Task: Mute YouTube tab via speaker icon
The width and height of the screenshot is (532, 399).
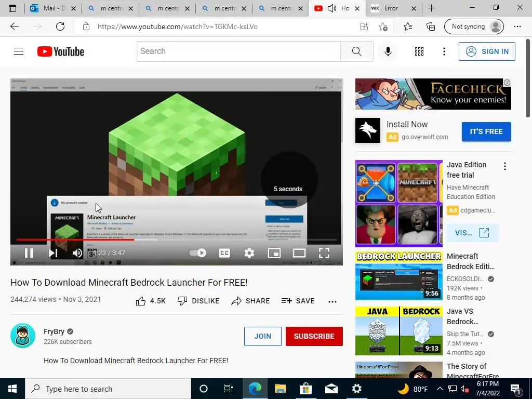Action: click(x=332, y=8)
